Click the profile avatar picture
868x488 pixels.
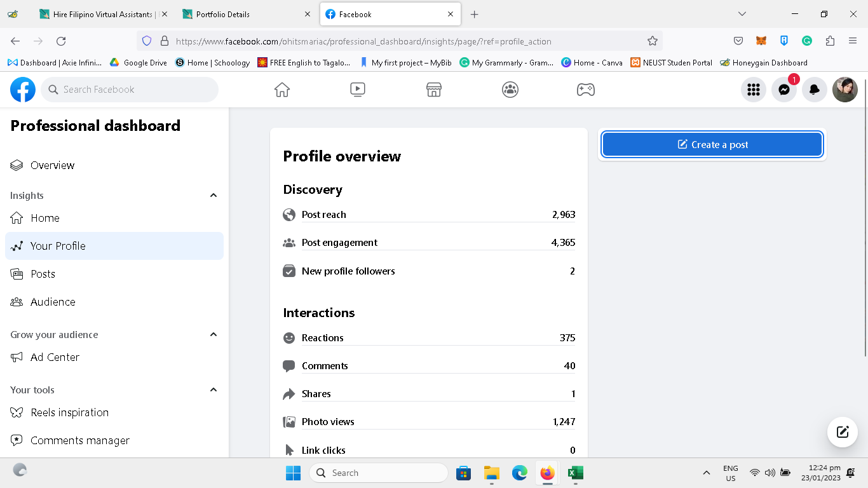click(845, 90)
